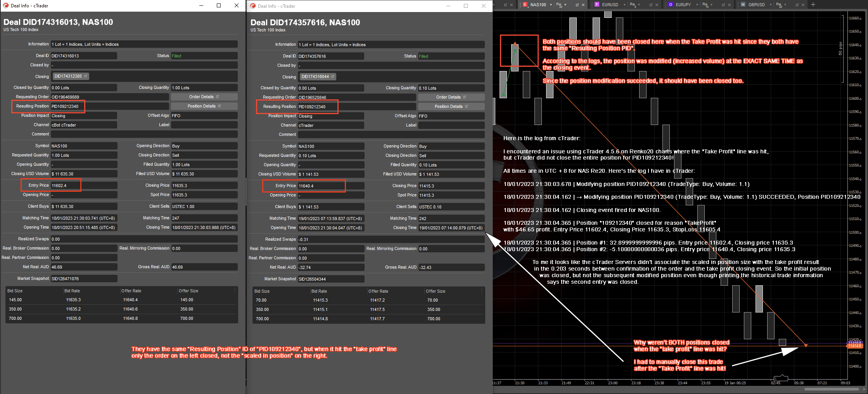Click the H badge on GBPUSD tab
This screenshot has width=868, height=394.
pos(743,5)
